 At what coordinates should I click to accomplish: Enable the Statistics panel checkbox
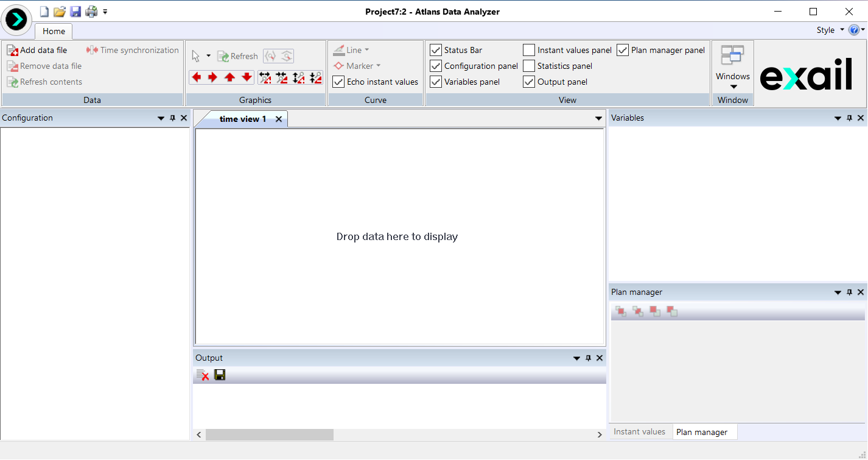coord(529,66)
